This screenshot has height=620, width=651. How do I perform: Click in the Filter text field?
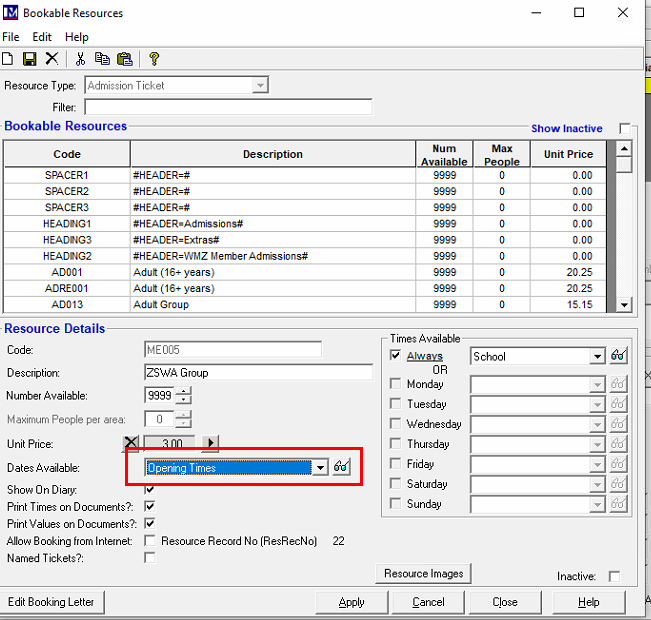click(x=228, y=107)
